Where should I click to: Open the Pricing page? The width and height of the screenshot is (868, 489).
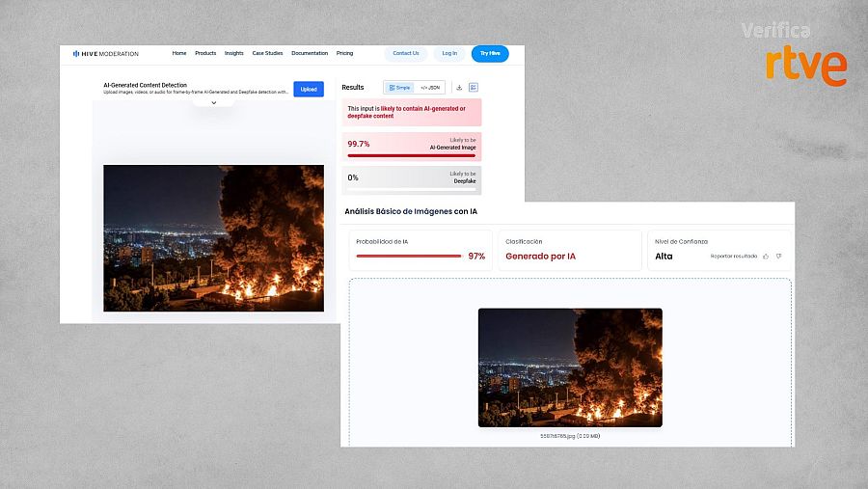coord(344,53)
